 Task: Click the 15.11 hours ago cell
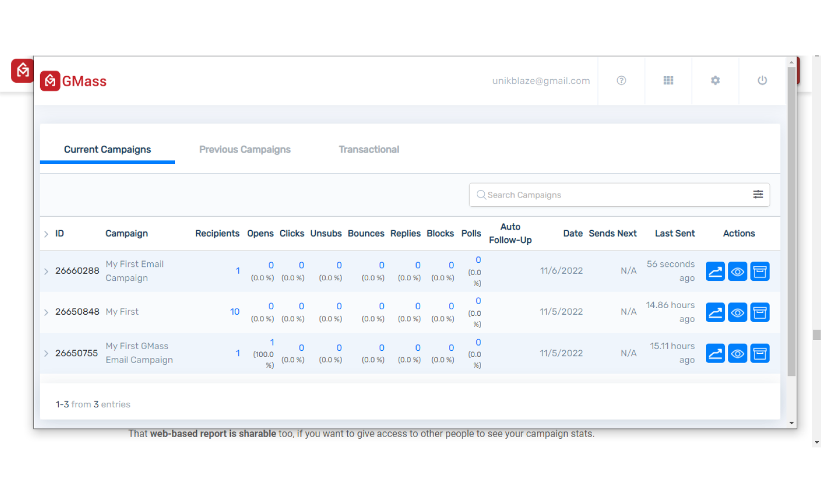click(672, 353)
